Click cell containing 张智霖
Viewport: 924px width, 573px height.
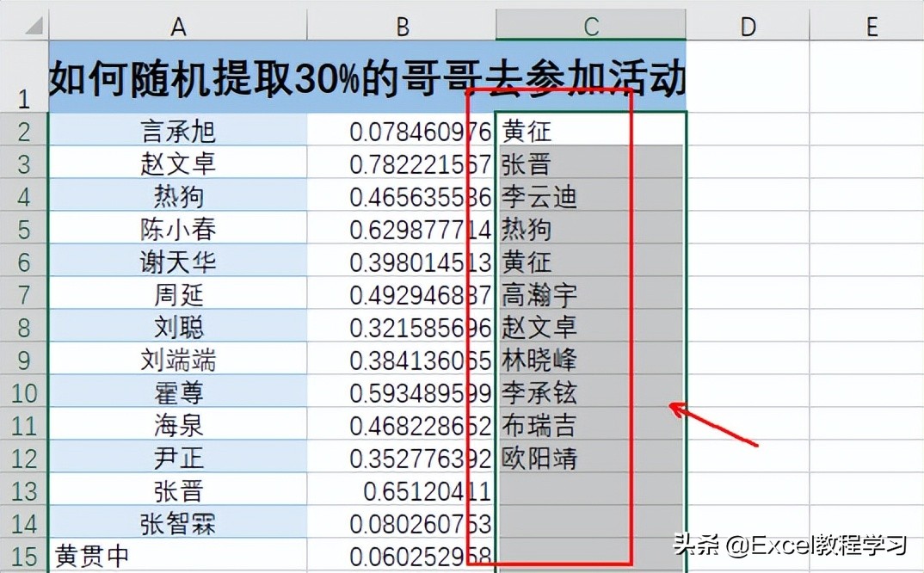pyautogui.click(x=178, y=523)
